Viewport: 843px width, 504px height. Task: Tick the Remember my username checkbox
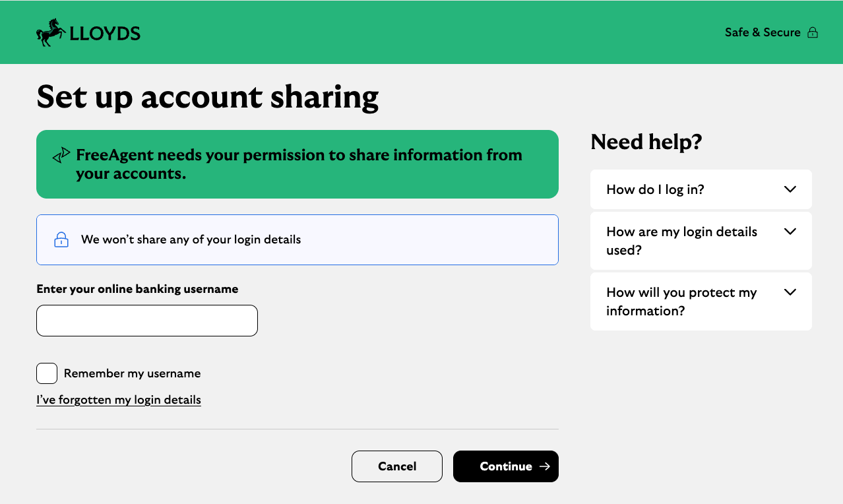(47, 373)
